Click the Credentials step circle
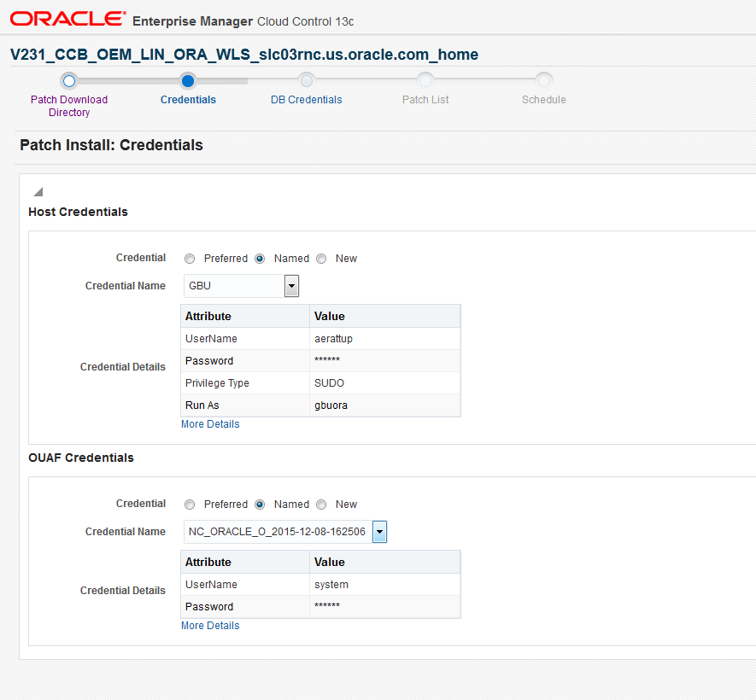 [x=188, y=81]
